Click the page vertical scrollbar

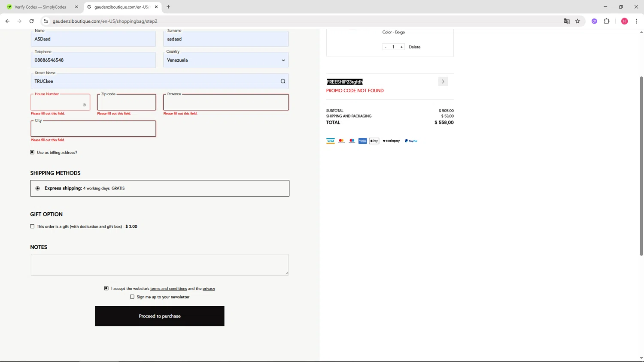tap(641, 166)
